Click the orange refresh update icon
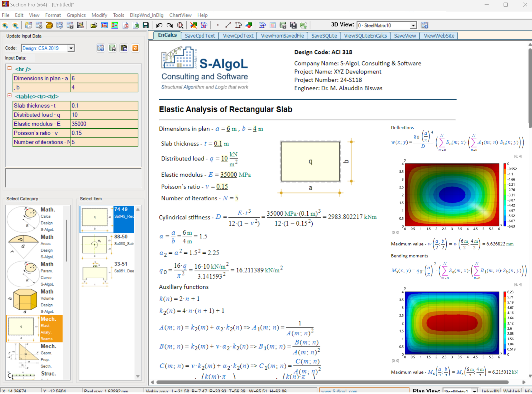 tap(135, 48)
